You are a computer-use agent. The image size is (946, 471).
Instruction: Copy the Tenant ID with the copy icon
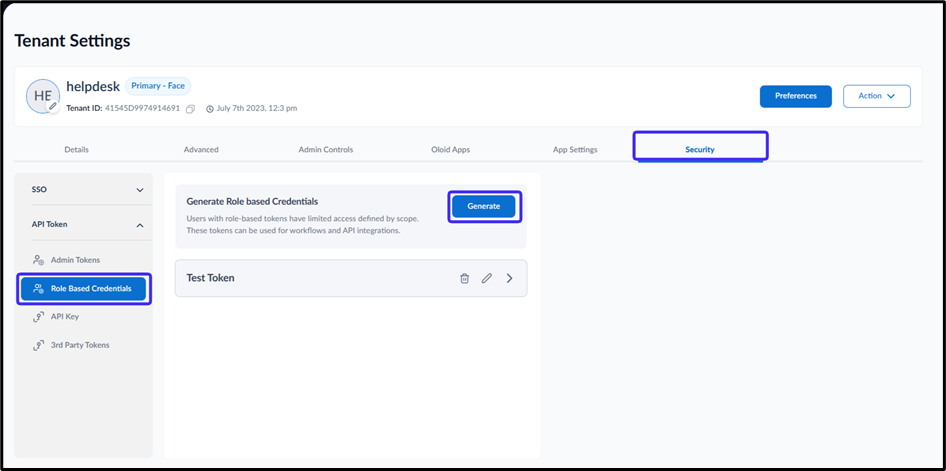point(191,109)
